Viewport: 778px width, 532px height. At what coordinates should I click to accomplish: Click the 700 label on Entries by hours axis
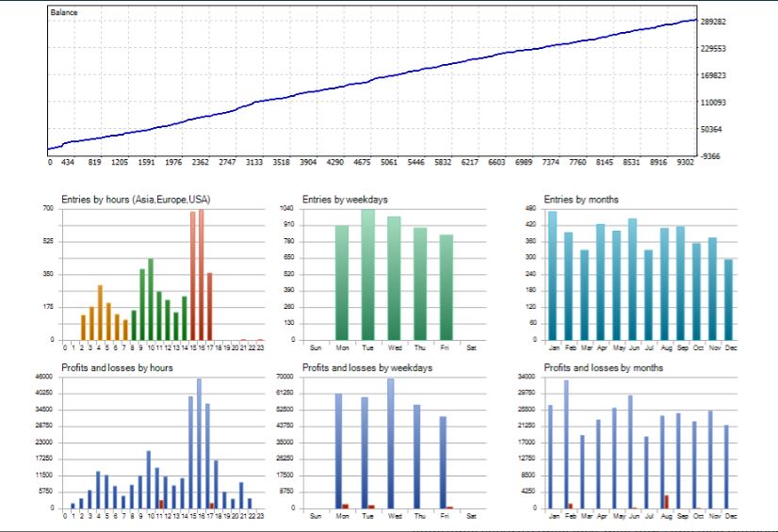point(48,208)
